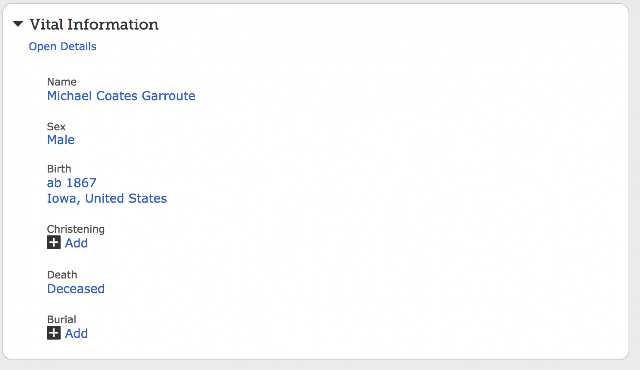Click the Name field label
The image size is (640, 370).
(62, 82)
